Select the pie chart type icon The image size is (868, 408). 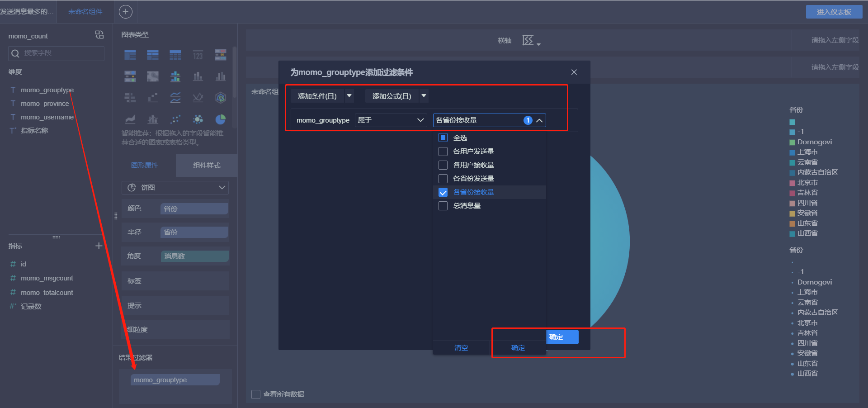tap(221, 119)
